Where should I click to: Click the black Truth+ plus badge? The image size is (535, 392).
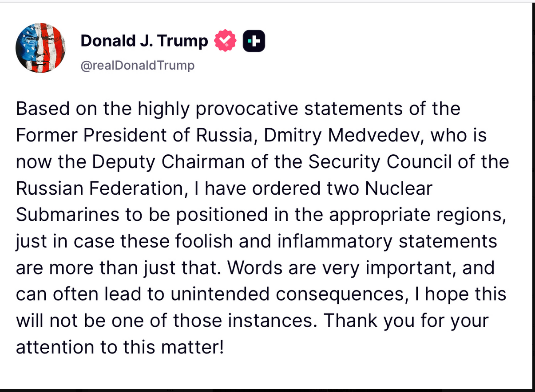(x=254, y=41)
